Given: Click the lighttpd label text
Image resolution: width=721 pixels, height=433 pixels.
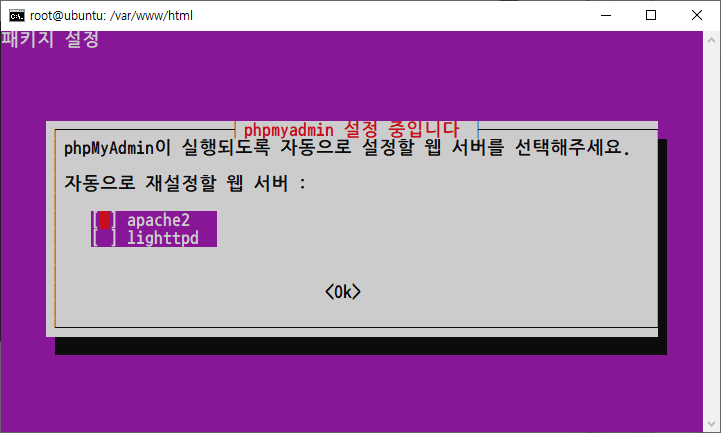Looking at the screenshot, I should [x=163, y=238].
